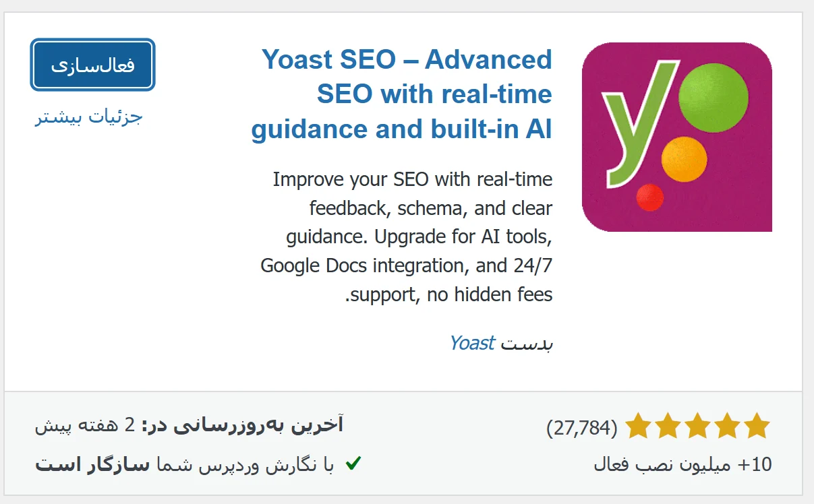
Task: Click the green checkmark compatibility icon
Action: pos(353,464)
